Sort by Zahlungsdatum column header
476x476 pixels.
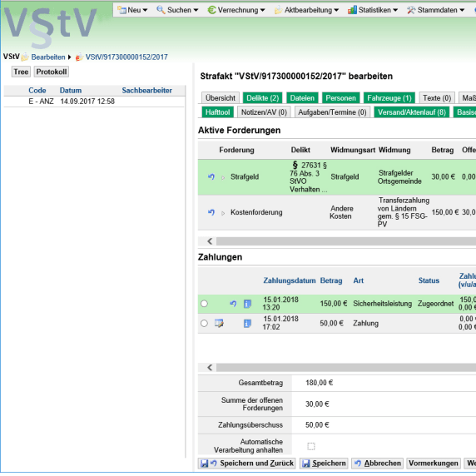[x=290, y=280]
